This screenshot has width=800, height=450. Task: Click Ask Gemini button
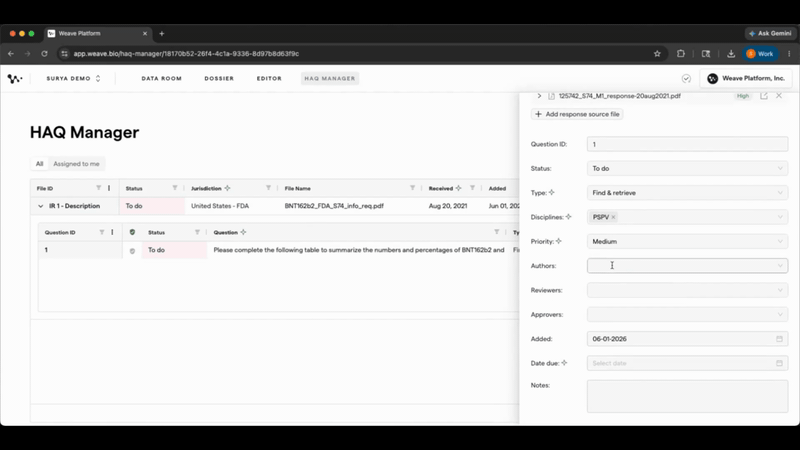tap(770, 33)
